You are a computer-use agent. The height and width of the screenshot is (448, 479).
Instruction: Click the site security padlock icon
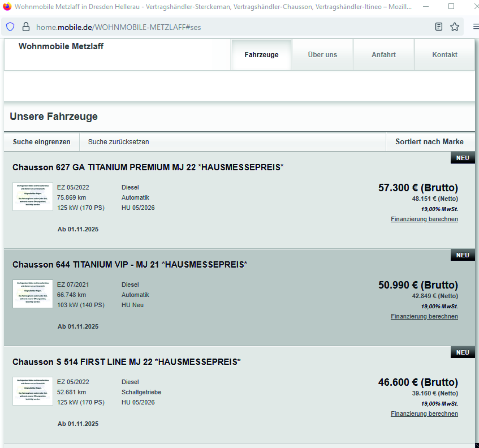click(26, 27)
